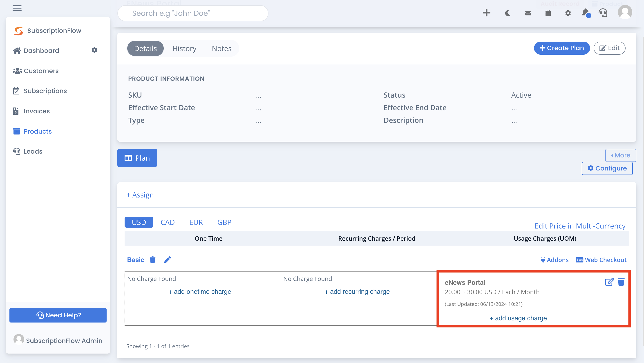The width and height of the screenshot is (644, 363).
Task: Select the EUR currency tab
Action: click(x=196, y=222)
